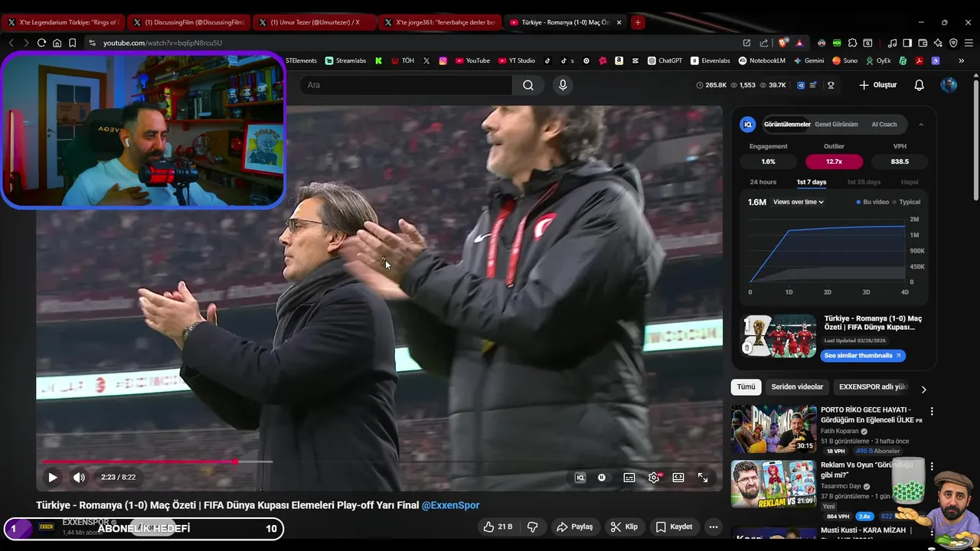Enter fullscreen mode

[x=703, y=477]
